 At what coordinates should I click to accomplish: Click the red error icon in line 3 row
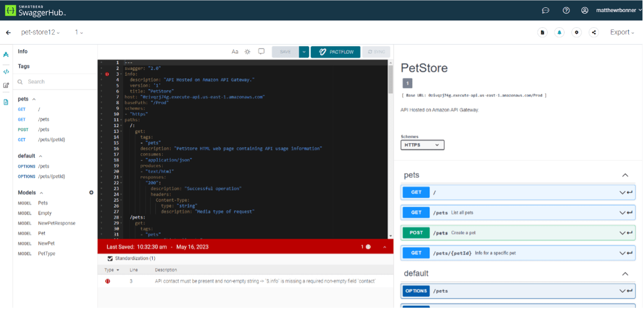pos(108,281)
